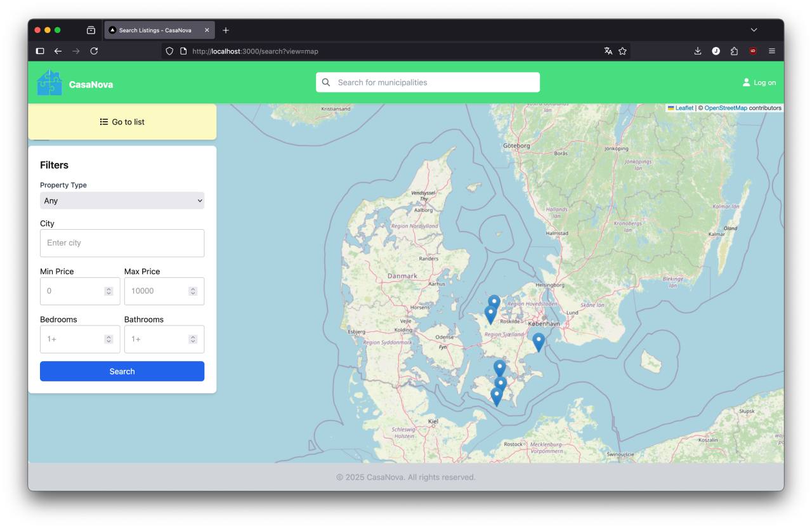Click the map marker southwest of København
The height and width of the screenshot is (528, 812).
click(x=538, y=341)
